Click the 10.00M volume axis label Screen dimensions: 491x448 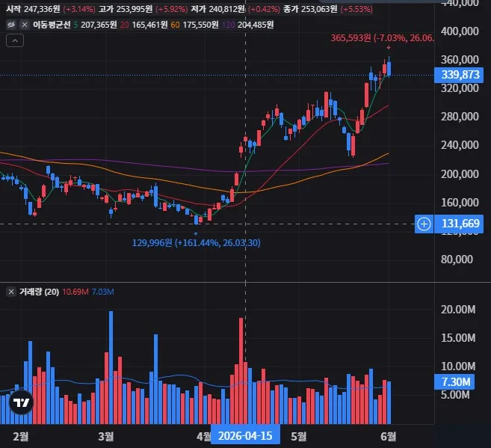pos(458,366)
